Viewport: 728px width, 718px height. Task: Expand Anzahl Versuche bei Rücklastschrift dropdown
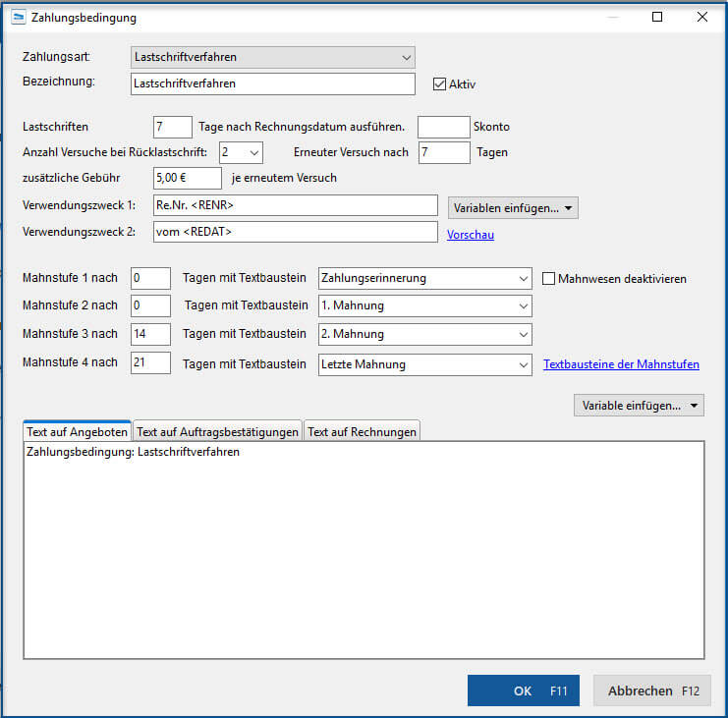point(241,152)
